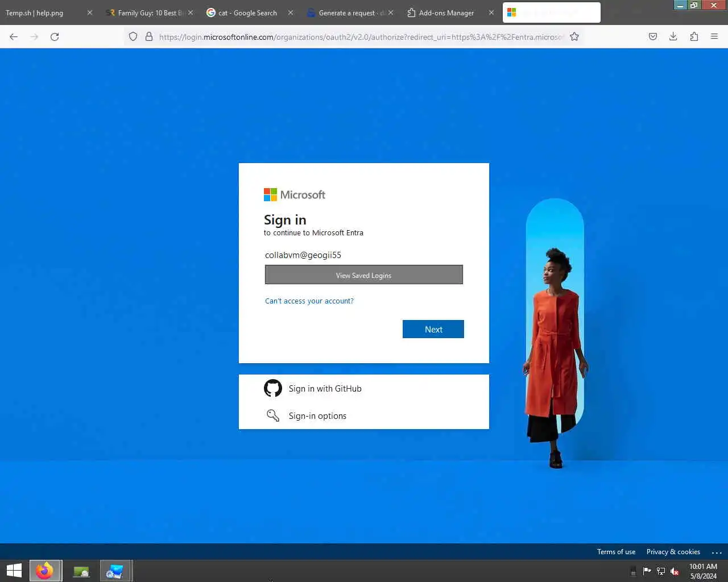Click the Next button

pos(433,329)
